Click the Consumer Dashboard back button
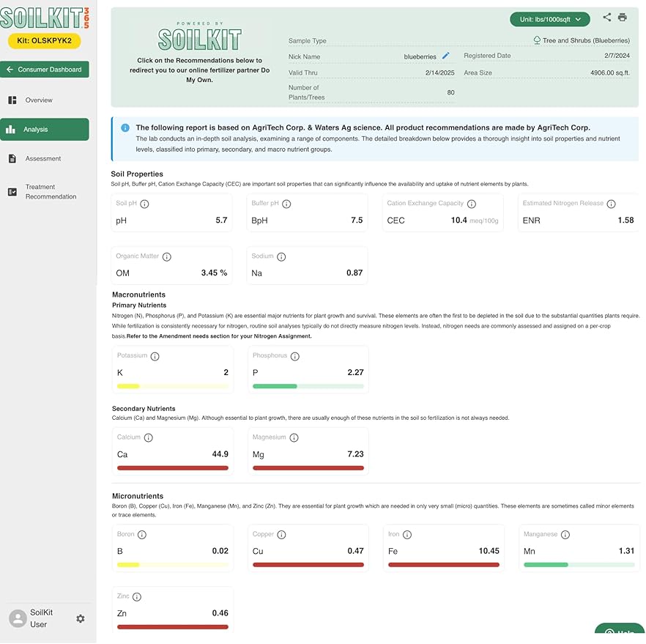This screenshot has height=644, width=646. [45, 69]
